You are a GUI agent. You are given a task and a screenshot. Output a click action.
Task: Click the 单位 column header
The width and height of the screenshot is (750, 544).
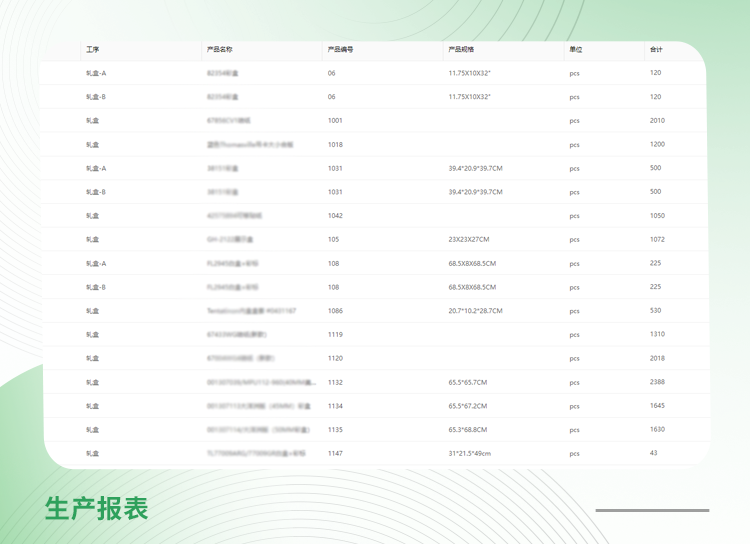click(x=575, y=49)
